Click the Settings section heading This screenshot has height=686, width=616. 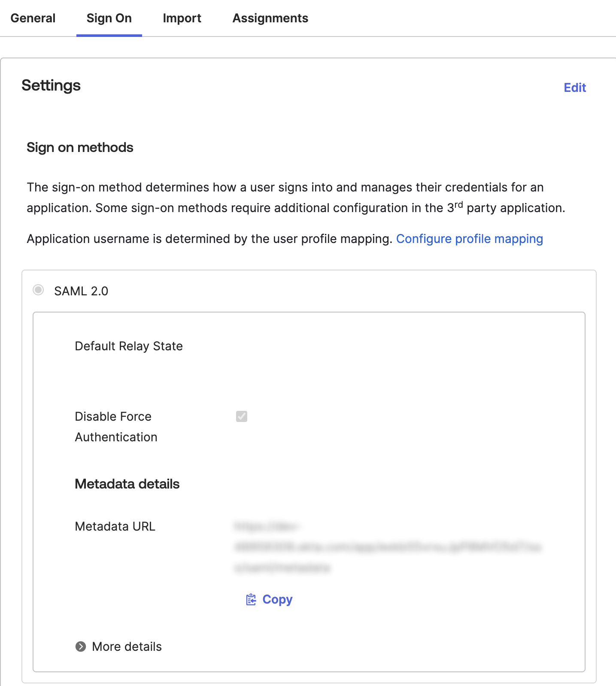pos(51,85)
